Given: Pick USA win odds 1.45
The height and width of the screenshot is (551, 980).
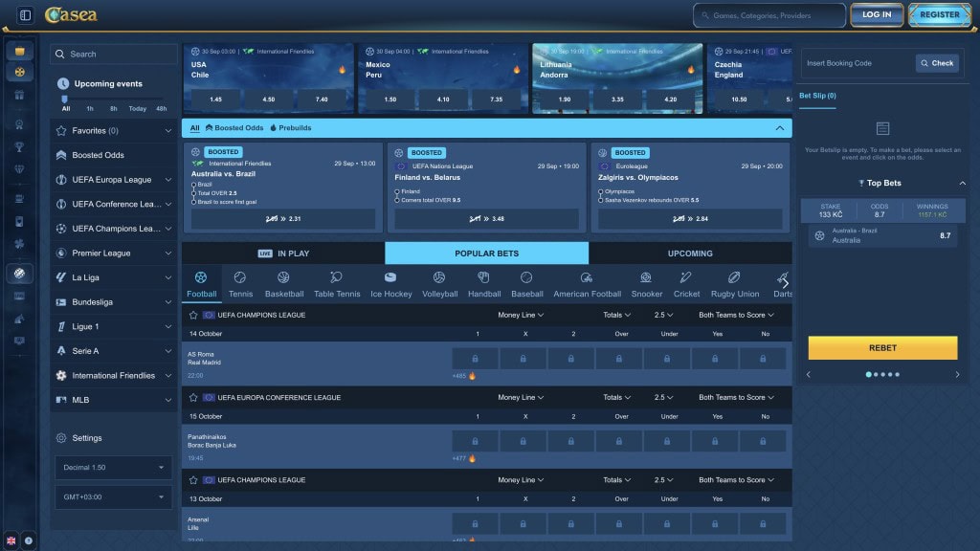Looking at the screenshot, I should click(215, 99).
